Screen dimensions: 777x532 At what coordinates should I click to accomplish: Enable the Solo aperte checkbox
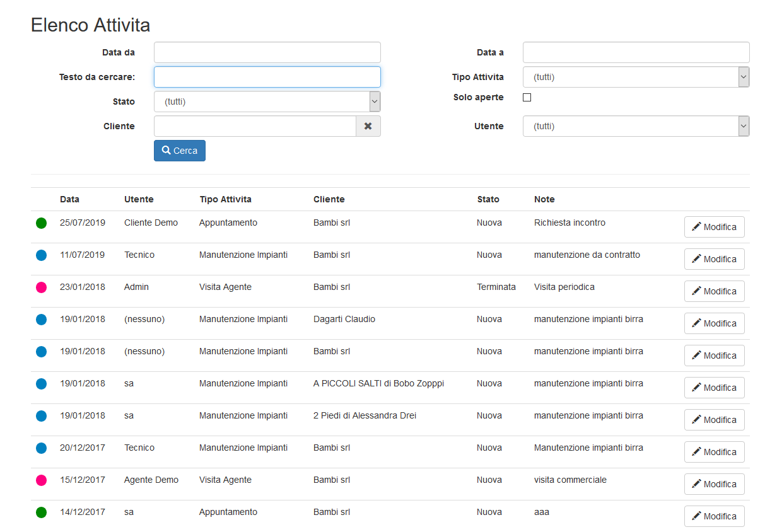click(527, 98)
